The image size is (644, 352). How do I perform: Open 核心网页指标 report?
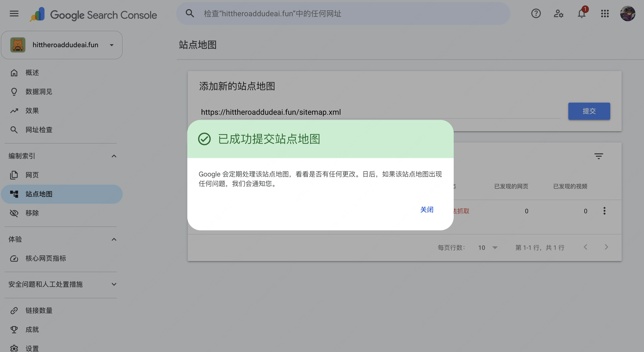[61, 259]
